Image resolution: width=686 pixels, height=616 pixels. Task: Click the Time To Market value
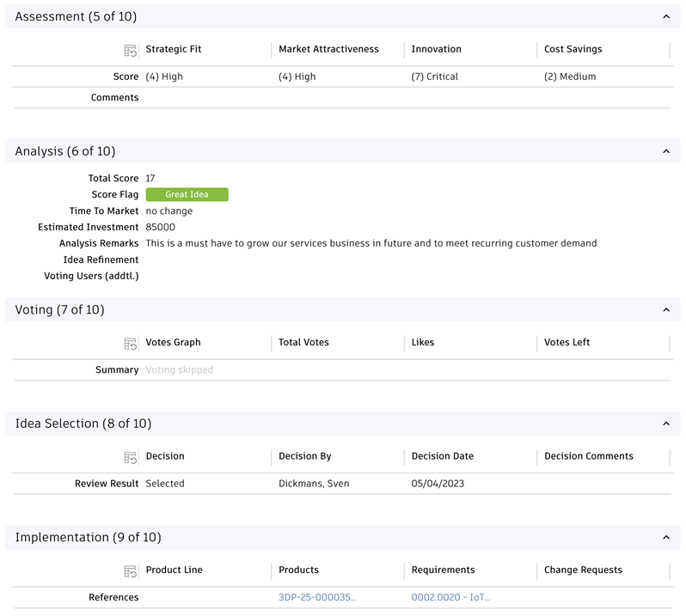(x=169, y=211)
